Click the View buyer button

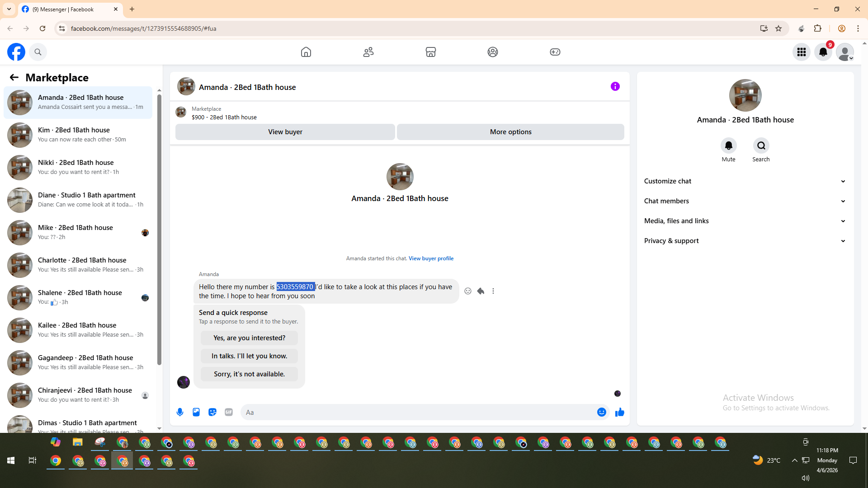point(285,132)
